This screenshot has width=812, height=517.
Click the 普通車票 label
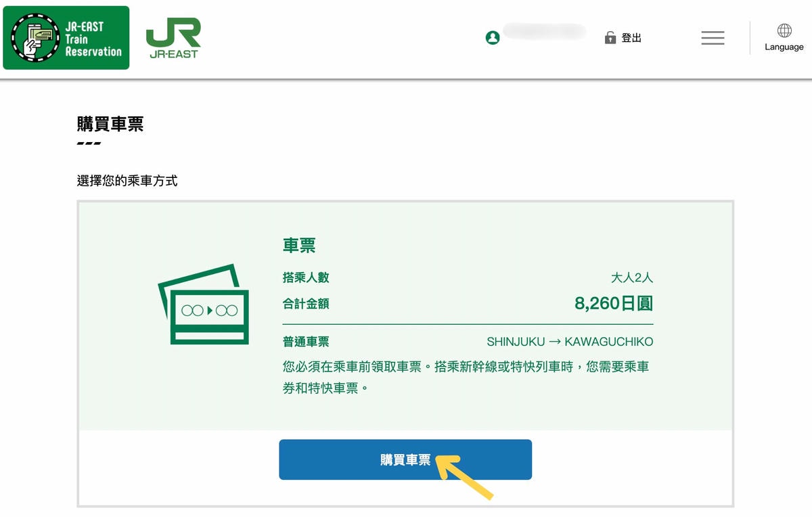(306, 342)
